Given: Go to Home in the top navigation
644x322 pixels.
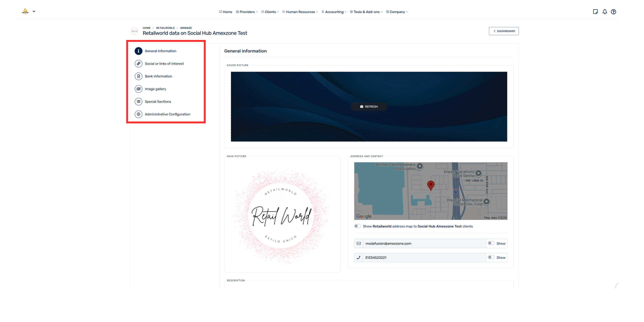Looking at the screenshot, I should (225, 12).
